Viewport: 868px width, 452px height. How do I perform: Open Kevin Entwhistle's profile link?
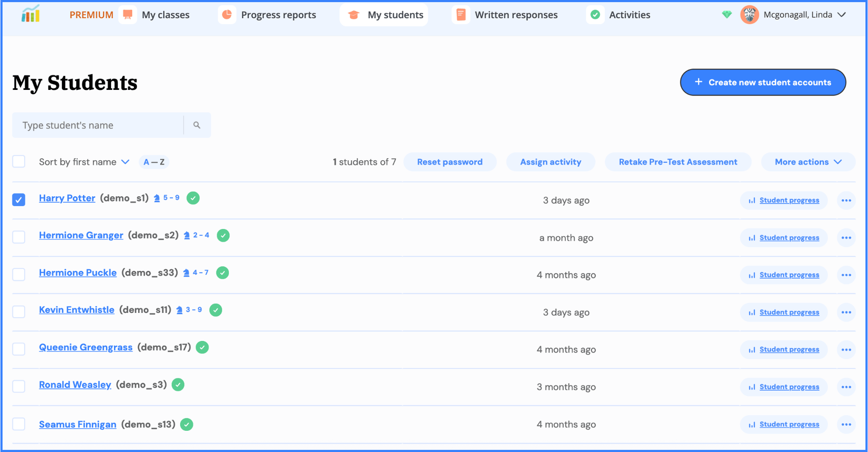coord(76,309)
